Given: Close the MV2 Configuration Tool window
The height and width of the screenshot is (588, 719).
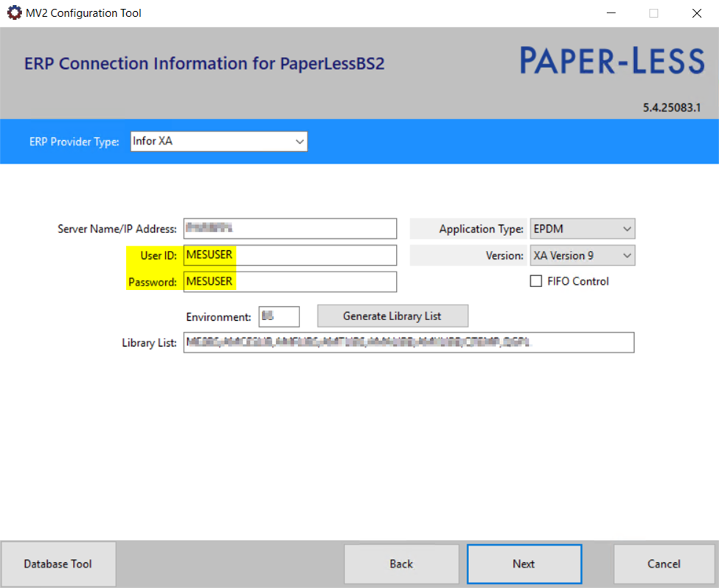Looking at the screenshot, I should pos(697,13).
